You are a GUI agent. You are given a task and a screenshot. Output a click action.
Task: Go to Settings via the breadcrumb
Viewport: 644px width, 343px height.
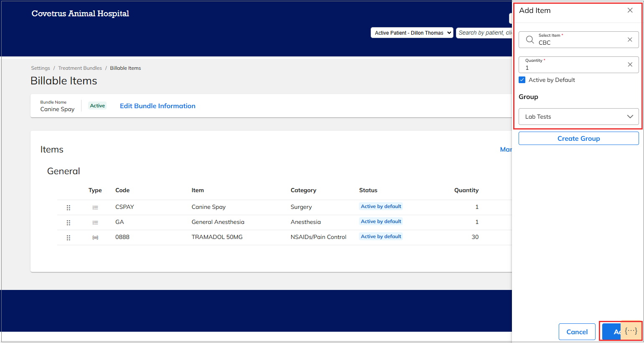(x=40, y=68)
